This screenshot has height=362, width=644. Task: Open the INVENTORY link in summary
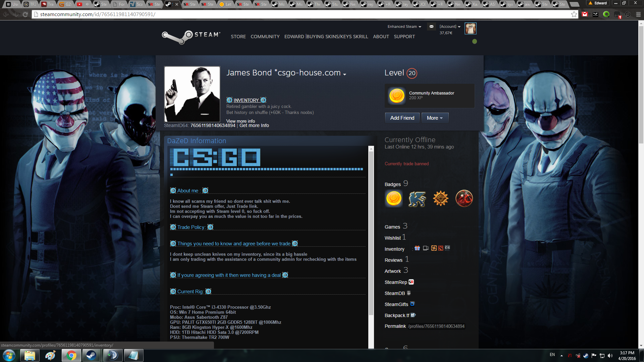[x=246, y=100]
